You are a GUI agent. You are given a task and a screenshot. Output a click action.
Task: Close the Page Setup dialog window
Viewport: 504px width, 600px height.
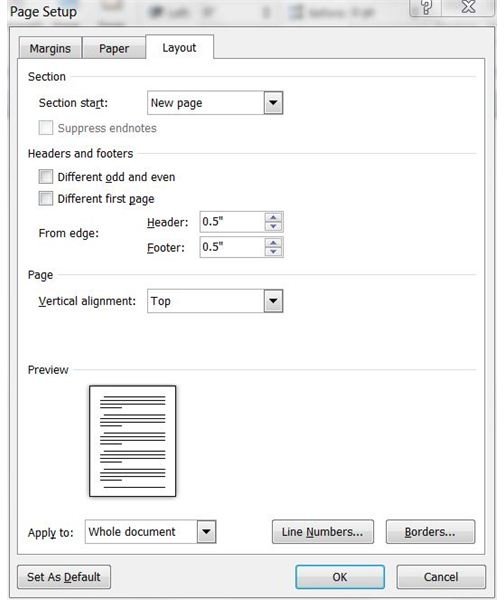pos(468,8)
